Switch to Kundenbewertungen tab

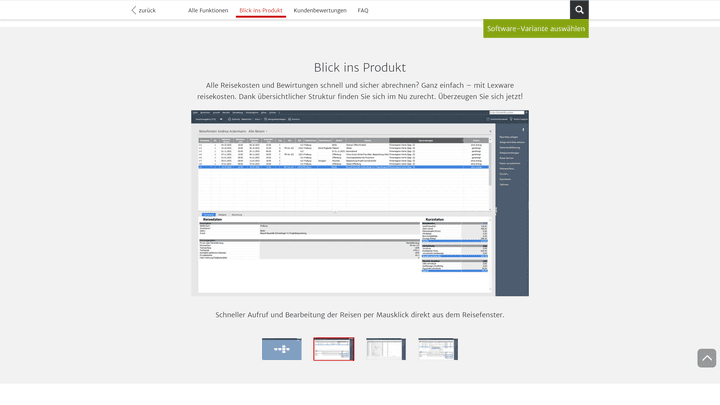tap(320, 10)
